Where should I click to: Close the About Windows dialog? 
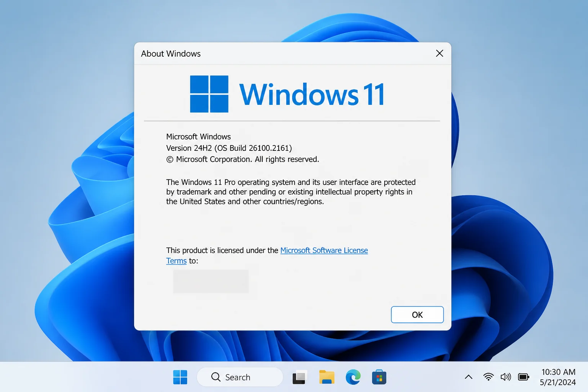(x=439, y=54)
